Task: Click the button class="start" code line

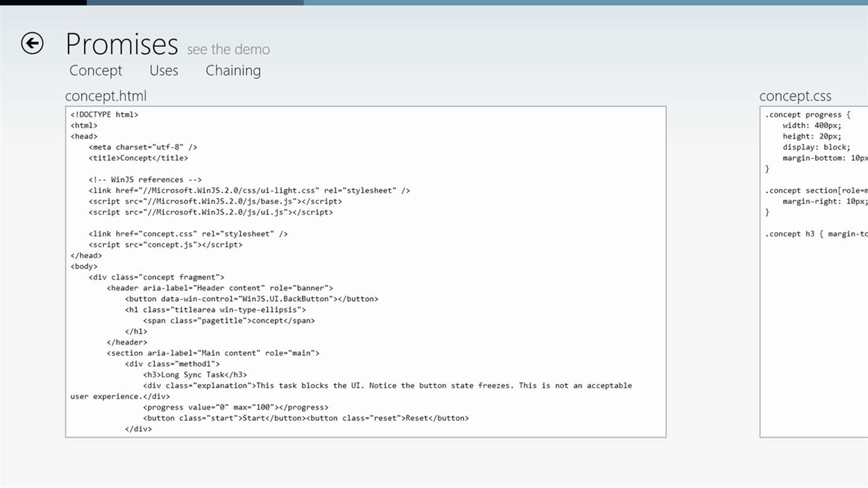Action: pyautogui.click(x=306, y=418)
